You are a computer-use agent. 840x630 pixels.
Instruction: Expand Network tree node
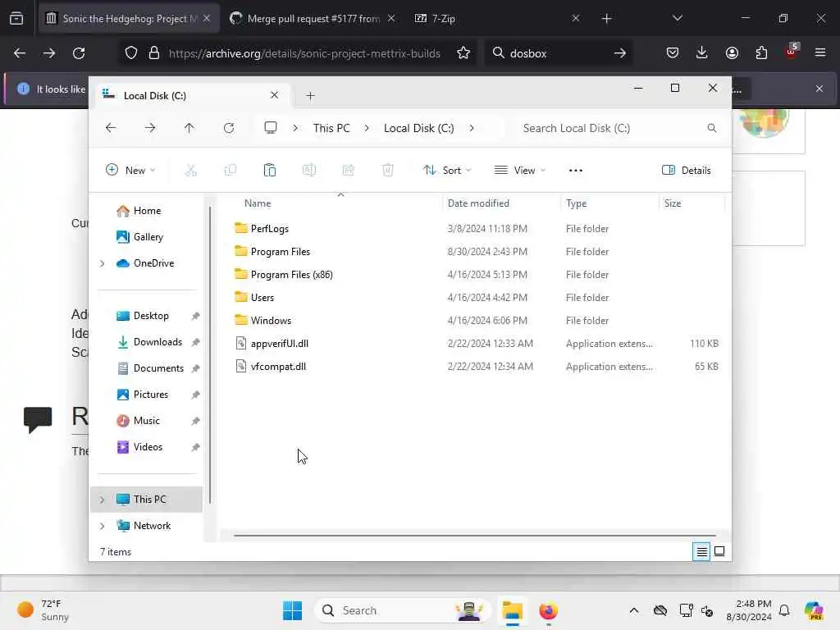pos(103,526)
